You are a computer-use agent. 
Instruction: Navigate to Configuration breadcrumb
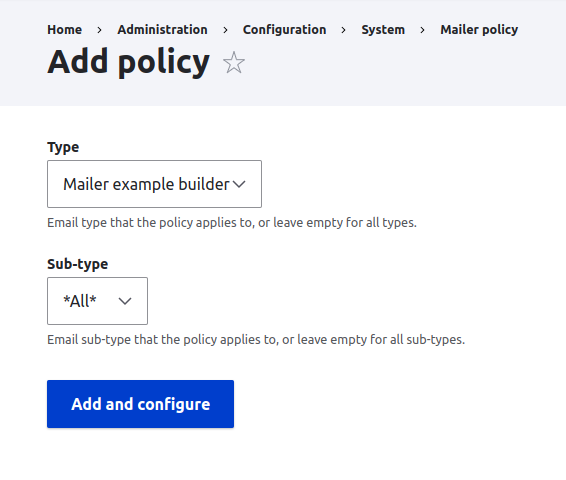[x=284, y=30]
